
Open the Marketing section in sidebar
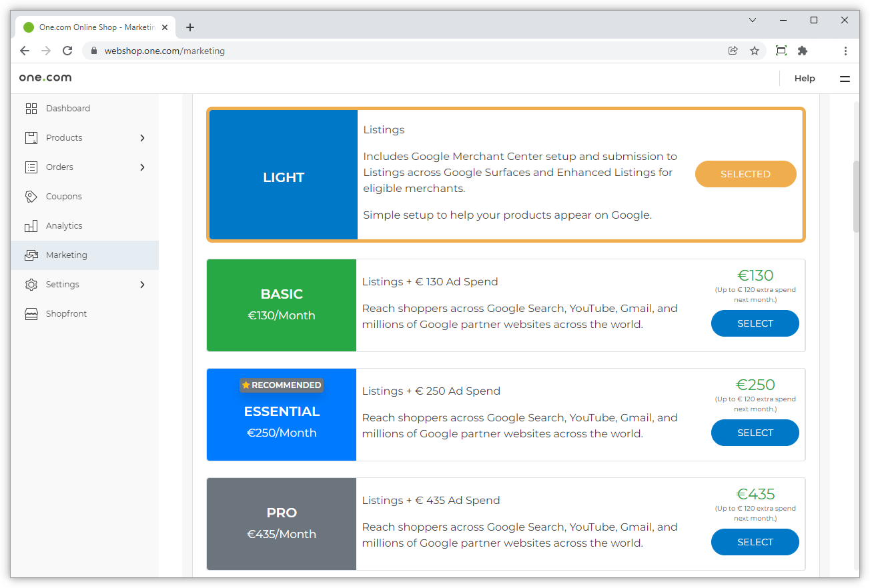pyautogui.click(x=67, y=255)
